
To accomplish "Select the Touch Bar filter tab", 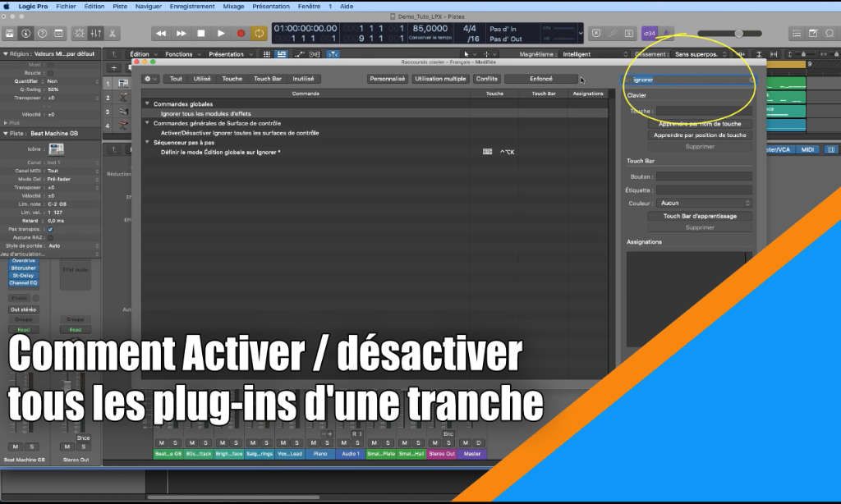I will 268,79.
